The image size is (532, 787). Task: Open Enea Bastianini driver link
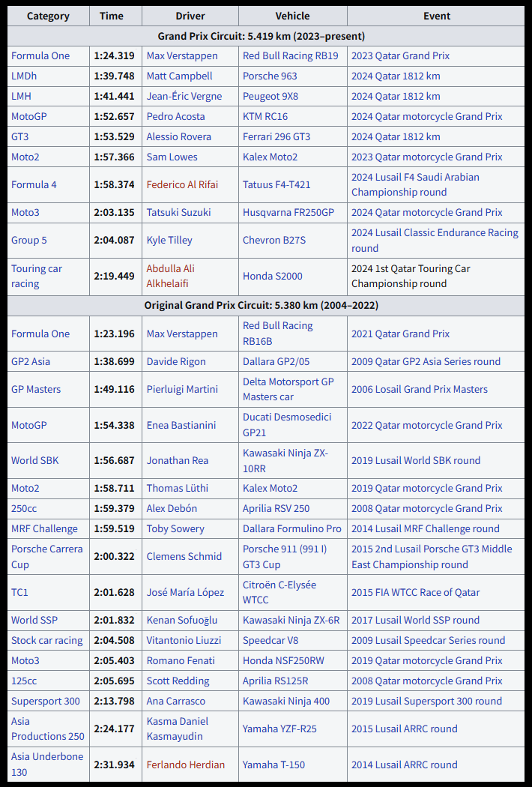(x=181, y=425)
